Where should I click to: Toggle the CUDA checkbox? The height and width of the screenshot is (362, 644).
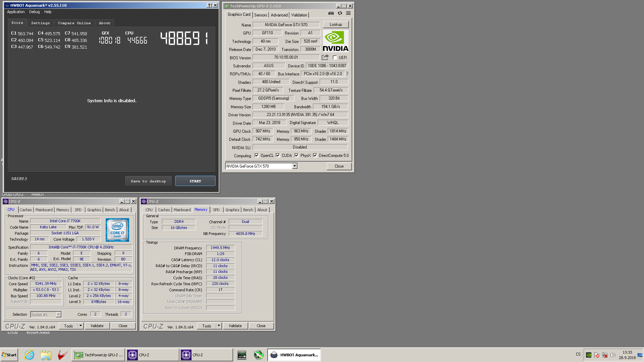(x=278, y=156)
